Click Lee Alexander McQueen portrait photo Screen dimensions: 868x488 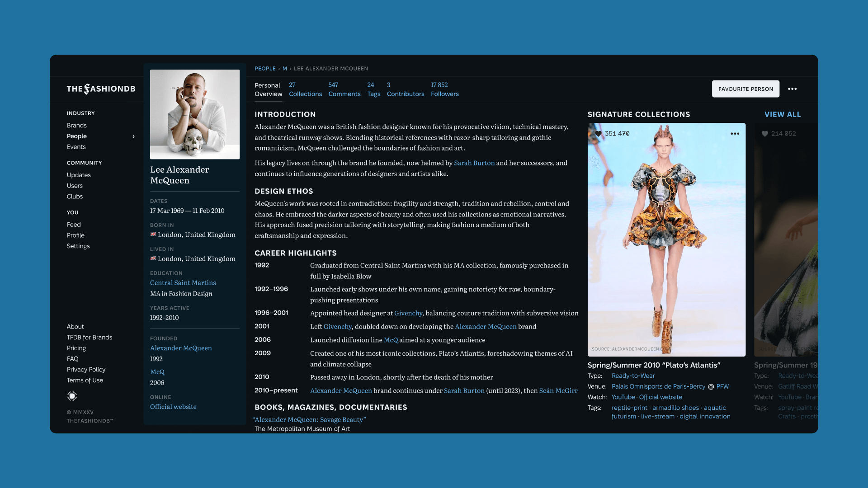click(x=195, y=114)
